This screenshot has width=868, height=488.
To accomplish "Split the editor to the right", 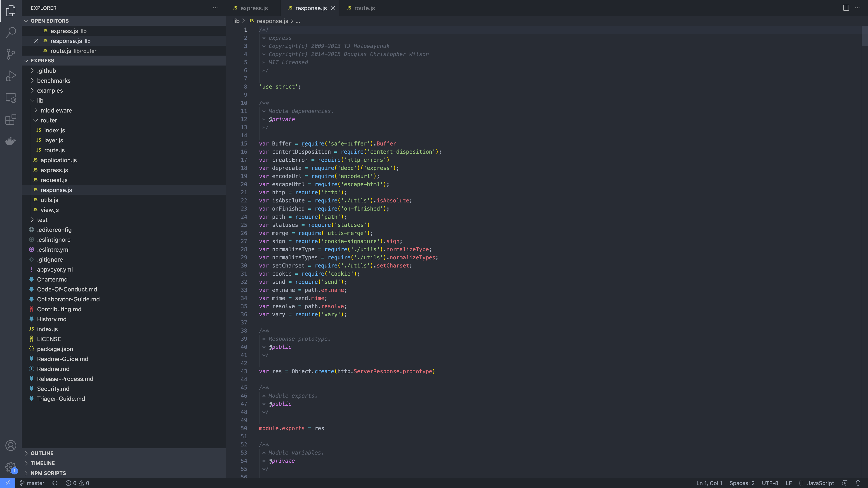I will click(x=846, y=8).
